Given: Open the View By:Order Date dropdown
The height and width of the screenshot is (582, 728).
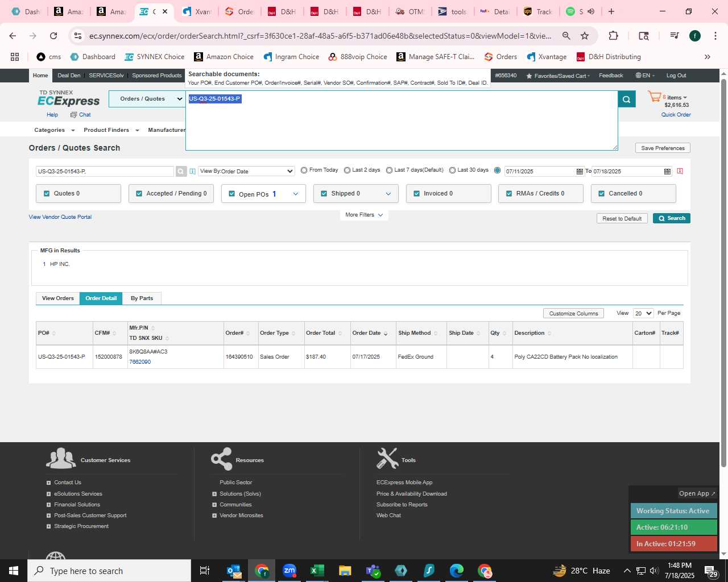Looking at the screenshot, I should [246, 171].
